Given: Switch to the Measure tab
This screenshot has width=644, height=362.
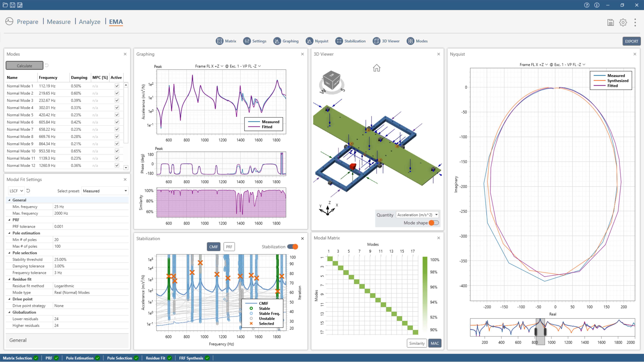Looking at the screenshot, I should tap(59, 22).
